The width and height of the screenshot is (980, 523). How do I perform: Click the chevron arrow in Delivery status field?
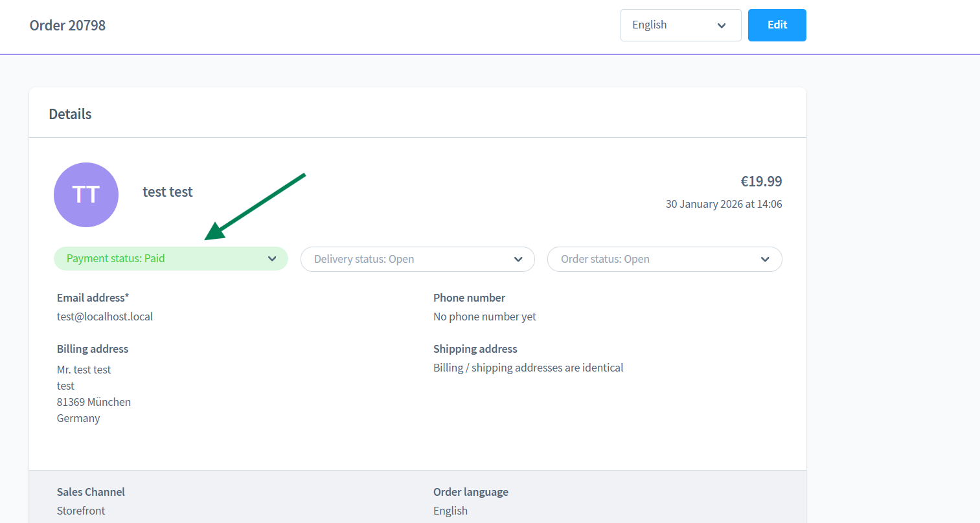518,260
